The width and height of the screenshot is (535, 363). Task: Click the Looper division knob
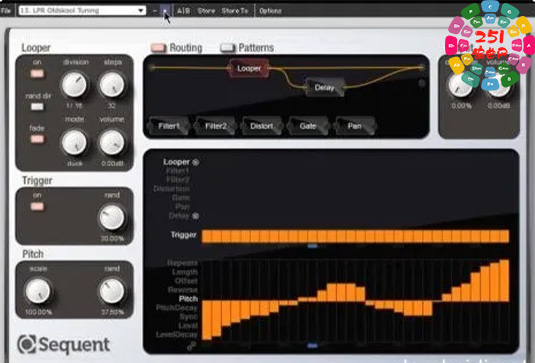[x=74, y=85]
